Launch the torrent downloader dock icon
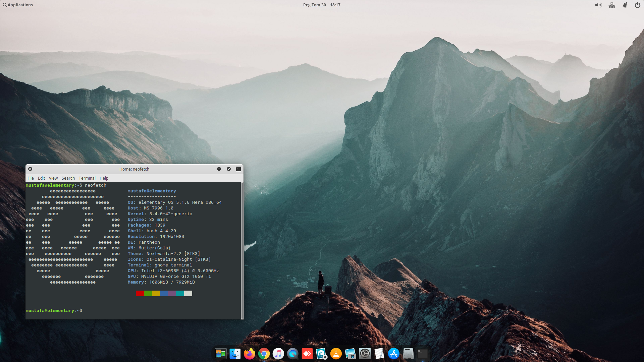 pos(321,354)
